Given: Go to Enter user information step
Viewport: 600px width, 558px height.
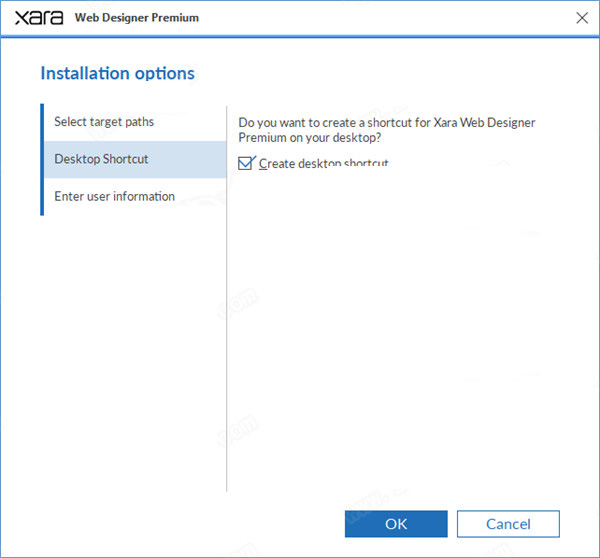Looking at the screenshot, I should 114,196.
